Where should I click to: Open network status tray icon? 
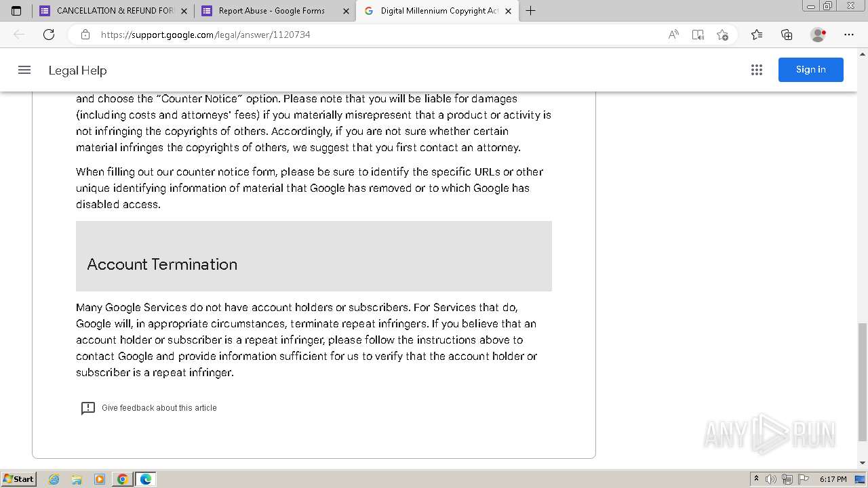(787, 479)
